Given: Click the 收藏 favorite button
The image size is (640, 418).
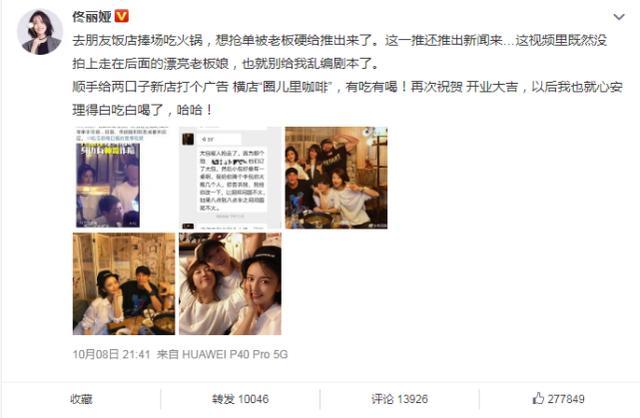Looking at the screenshot, I should 81,399.
